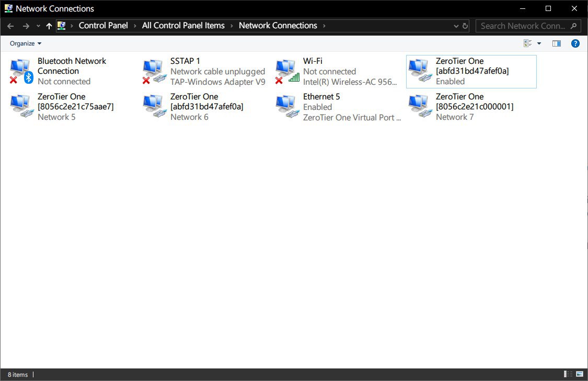Viewport: 588px width, 381px height.
Task: Click the '8 items' status bar text
Action: (x=18, y=375)
